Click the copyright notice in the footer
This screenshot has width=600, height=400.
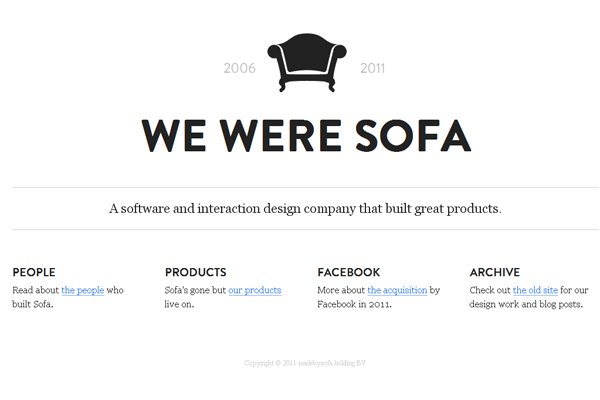[305, 363]
